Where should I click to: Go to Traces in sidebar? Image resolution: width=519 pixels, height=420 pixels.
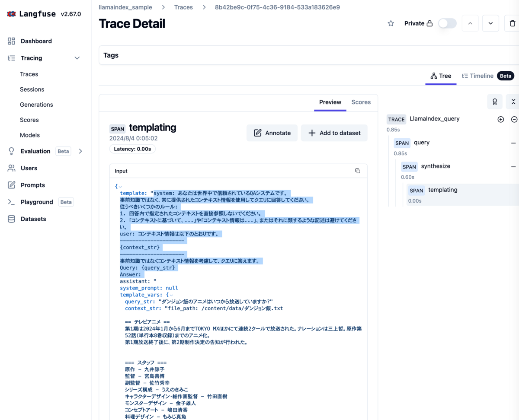(x=29, y=74)
